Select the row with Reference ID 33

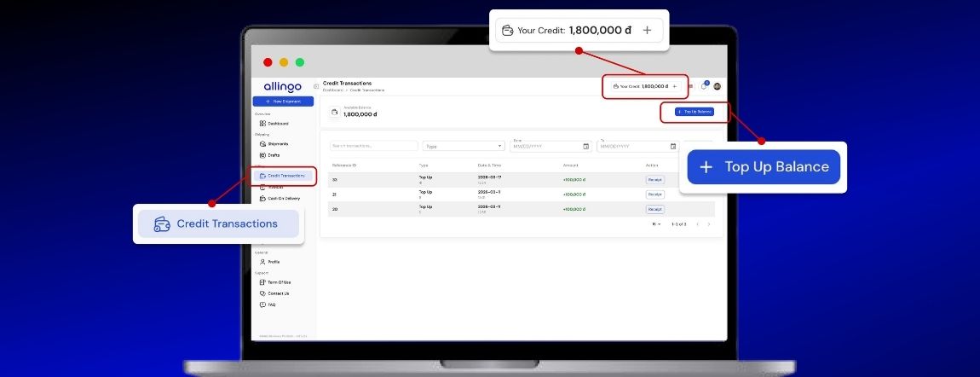pyautogui.click(x=522, y=180)
